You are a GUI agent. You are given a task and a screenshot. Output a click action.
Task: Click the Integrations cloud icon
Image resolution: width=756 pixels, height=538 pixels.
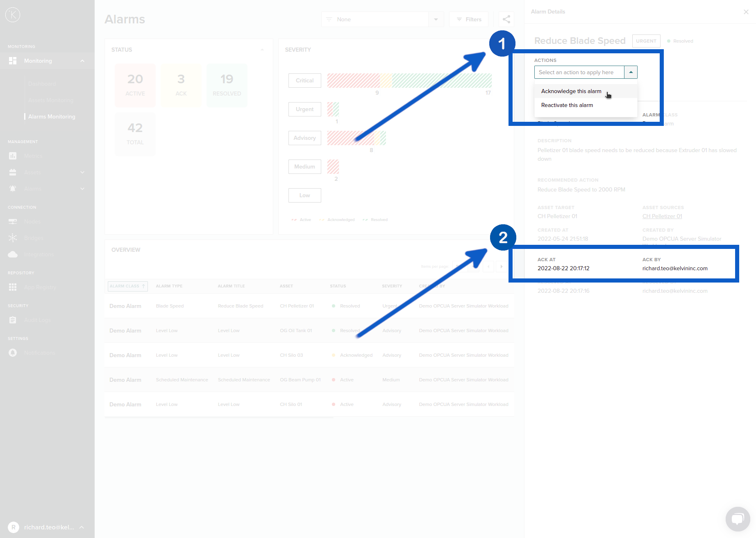[x=13, y=255]
